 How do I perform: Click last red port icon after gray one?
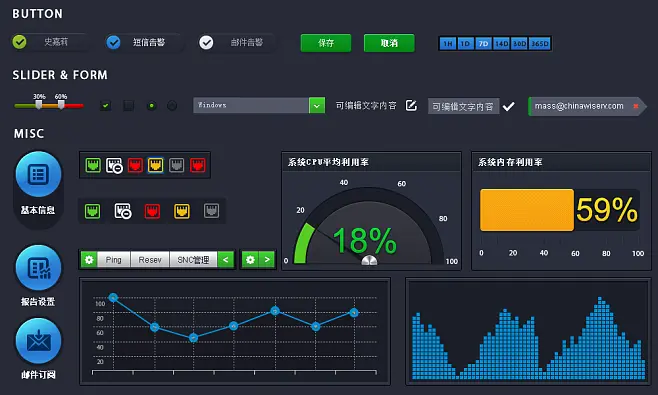point(198,165)
